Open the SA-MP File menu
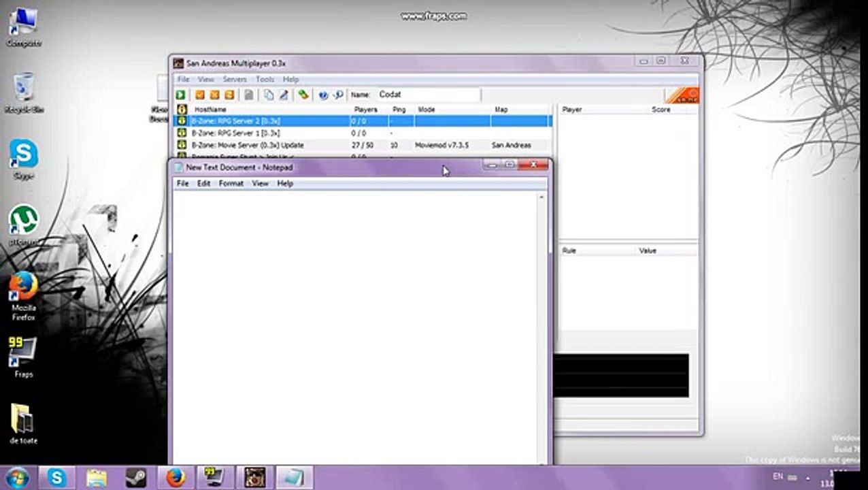The width and height of the screenshot is (868, 490). coord(183,80)
